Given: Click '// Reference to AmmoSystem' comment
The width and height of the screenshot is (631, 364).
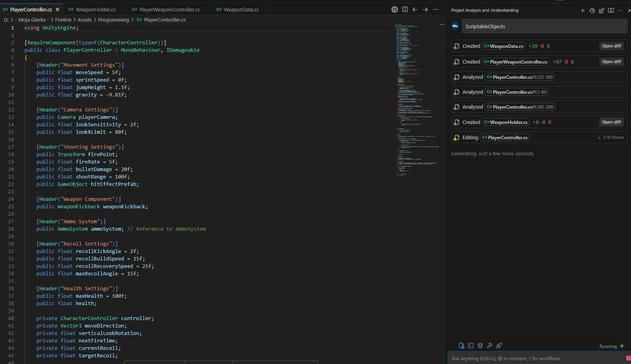Looking at the screenshot, I should click(x=166, y=229).
